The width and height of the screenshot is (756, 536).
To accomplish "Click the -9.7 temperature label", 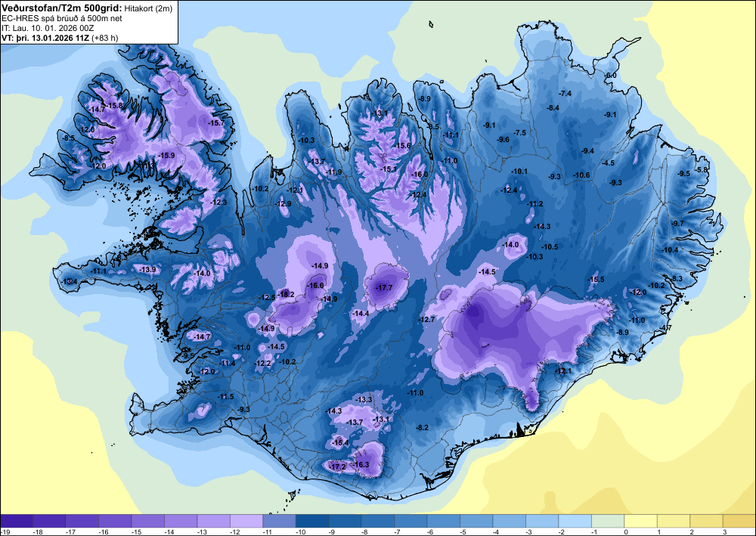I will [678, 223].
